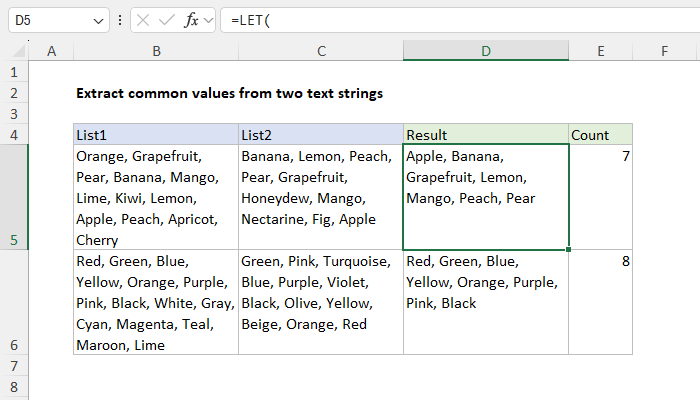Click the green Result header cell
Viewport: 700px width, 400px height.
coord(485,134)
